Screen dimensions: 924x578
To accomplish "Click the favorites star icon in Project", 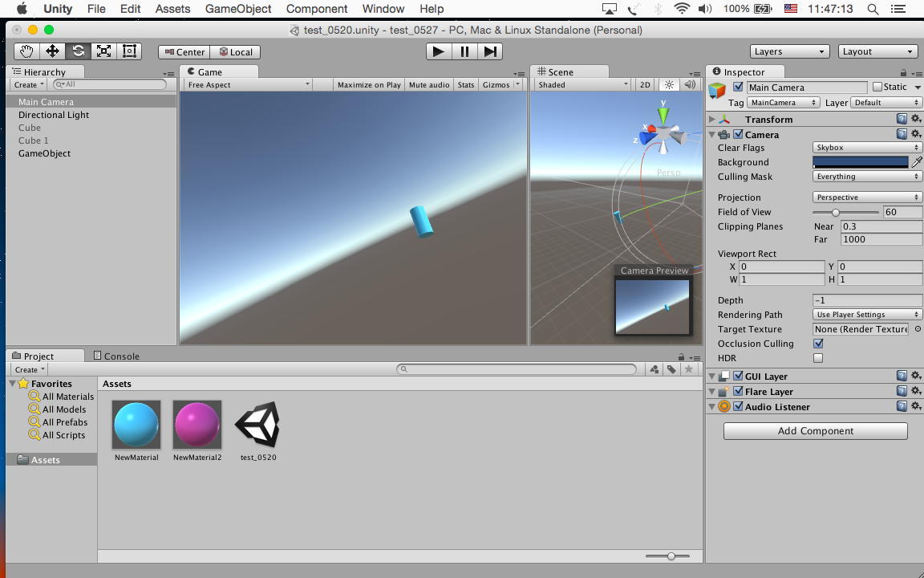I will click(688, 369).
